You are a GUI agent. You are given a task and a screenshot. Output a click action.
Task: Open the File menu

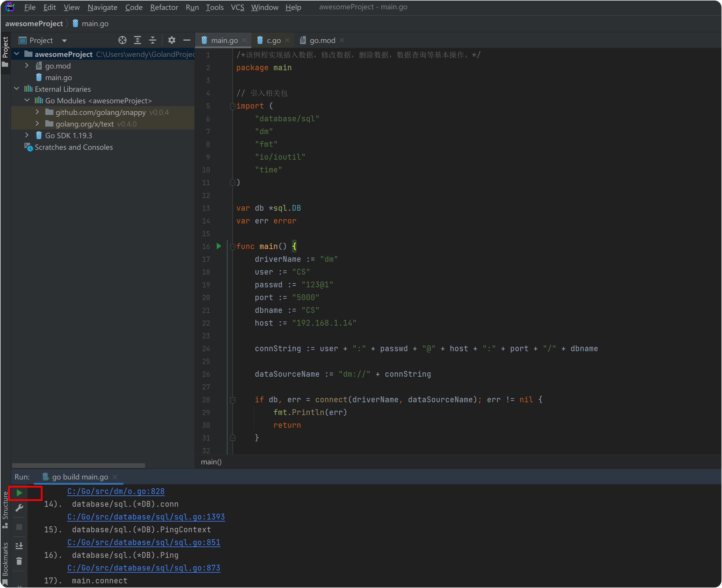pyautogui.click(x=30, y=7)
